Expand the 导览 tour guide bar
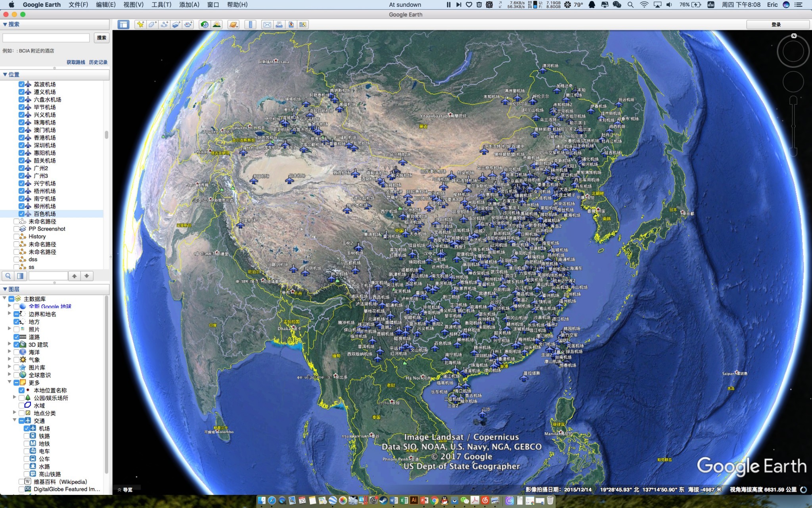This screenshot has width=812, height=508. pyautogui.click(x=125, y=490)
